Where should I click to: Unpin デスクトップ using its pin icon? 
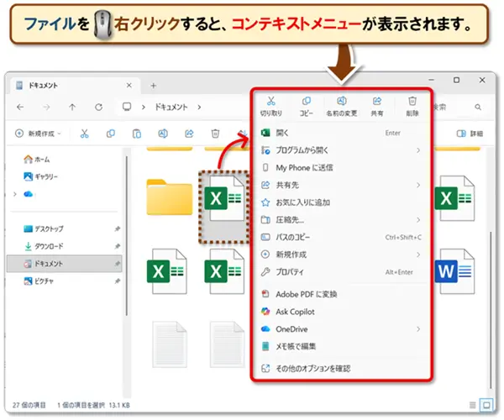click(x=118, y=228)
